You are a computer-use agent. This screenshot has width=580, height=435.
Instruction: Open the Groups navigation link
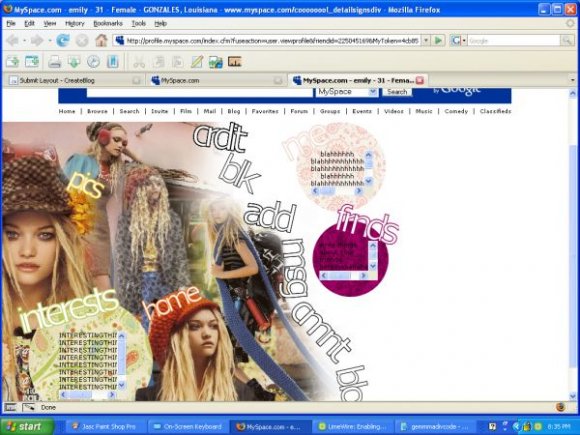click(x=330, y=111)
